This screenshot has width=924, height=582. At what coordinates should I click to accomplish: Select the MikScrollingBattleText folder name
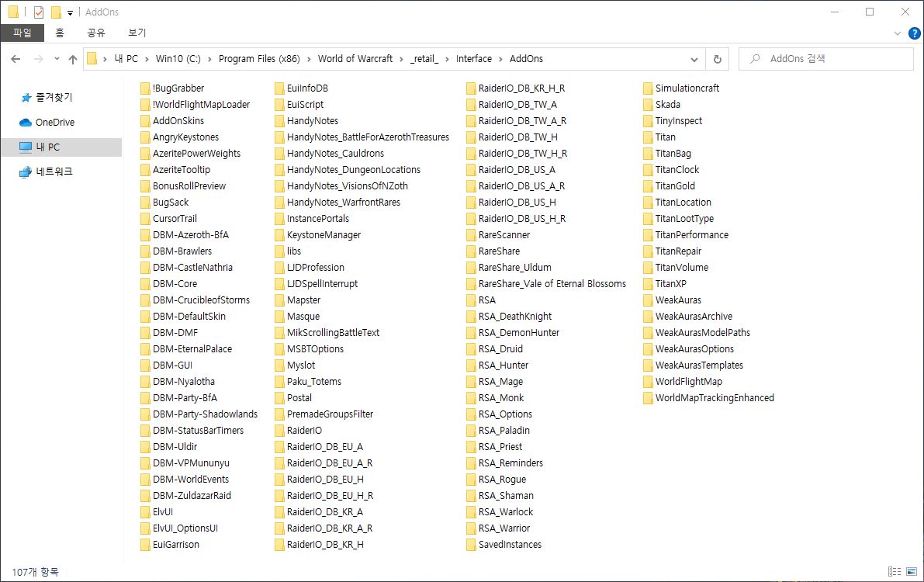[333, 333]
